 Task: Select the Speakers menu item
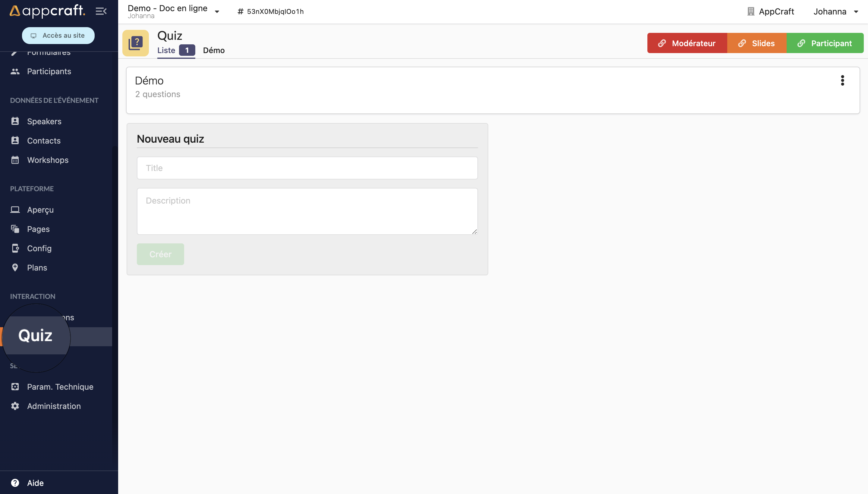[44, 121]
